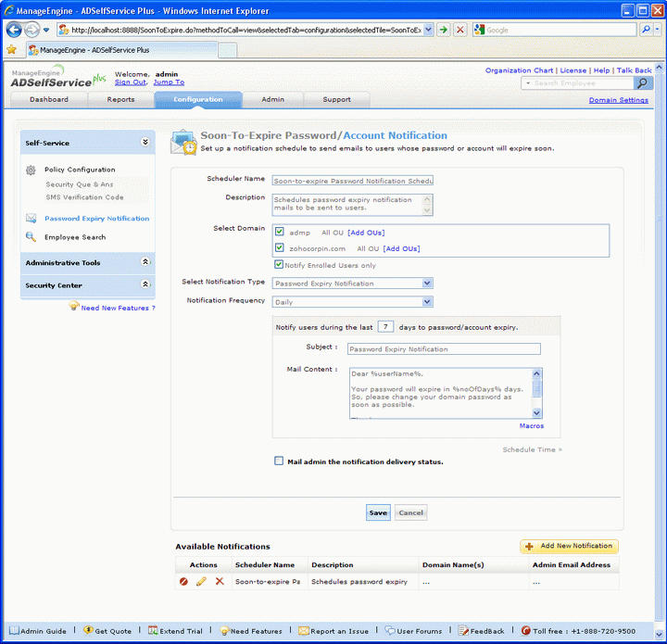Screen dimensions: 667x644
Task: Open the Support tab
Action: point(336,99)
